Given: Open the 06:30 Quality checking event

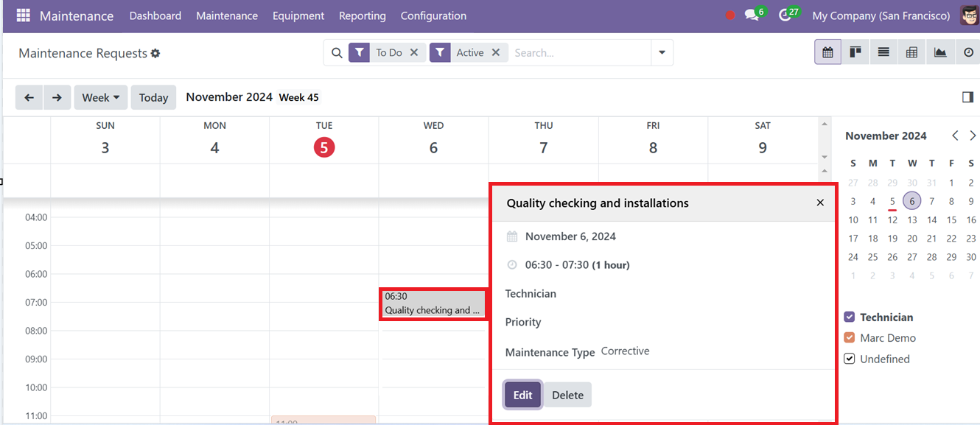Looking at the screenshot, I should pos(434,303).
